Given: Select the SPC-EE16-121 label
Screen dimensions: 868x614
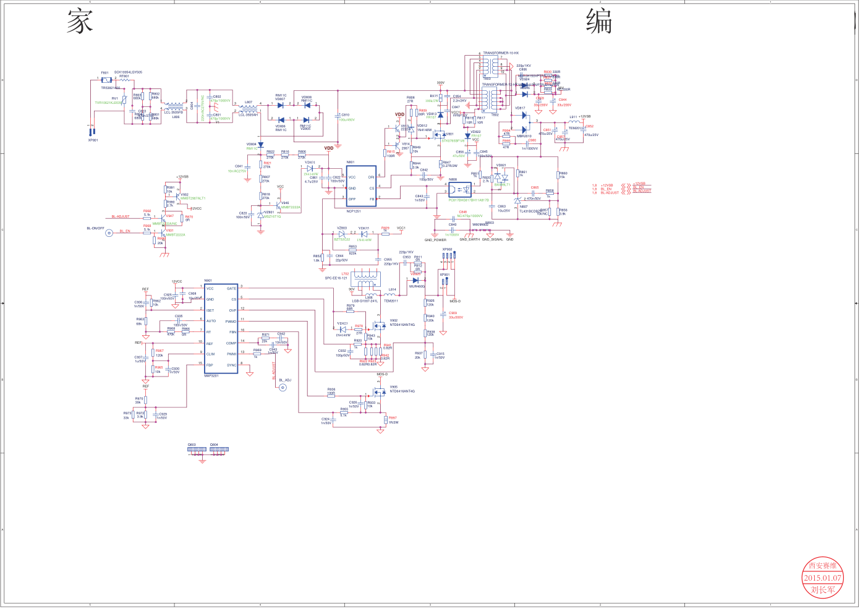Looking at the screenshot, I should (336, 278).
